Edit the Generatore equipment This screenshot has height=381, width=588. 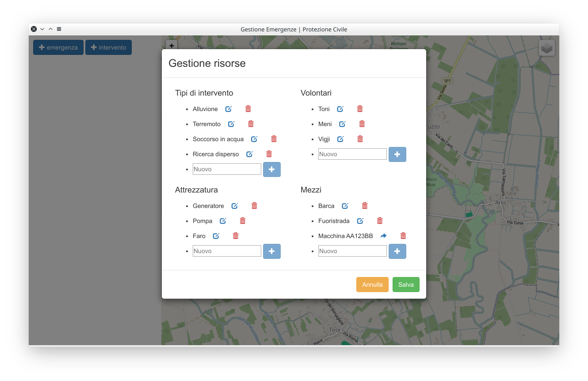235,206
